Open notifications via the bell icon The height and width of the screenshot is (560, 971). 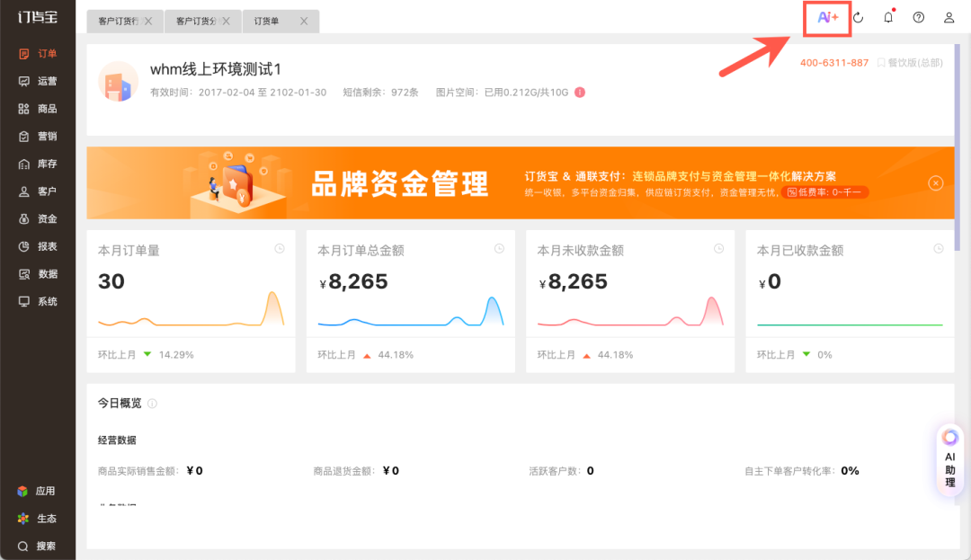(x=888, y=17)
